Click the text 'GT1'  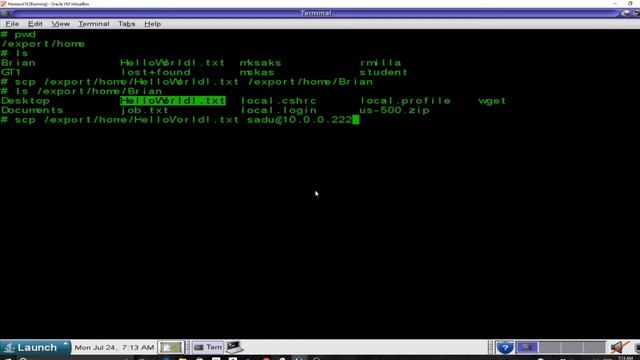click(x=11, y=72)
